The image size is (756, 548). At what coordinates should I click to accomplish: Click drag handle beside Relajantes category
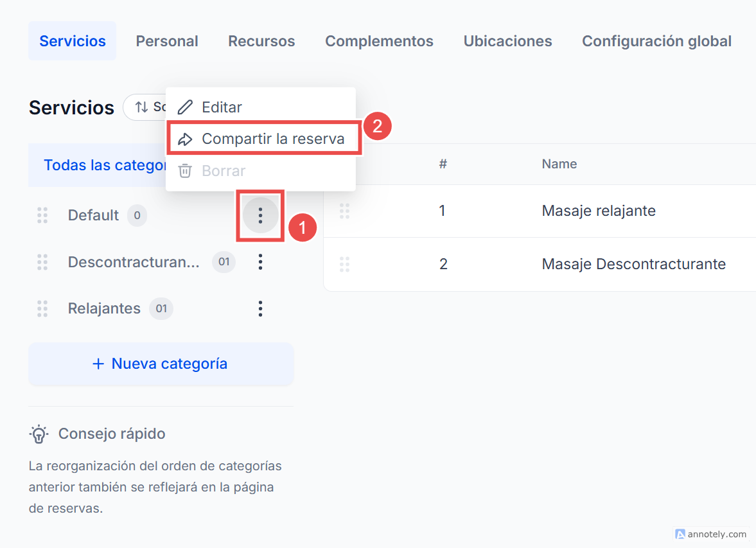[x=42, y=309]
